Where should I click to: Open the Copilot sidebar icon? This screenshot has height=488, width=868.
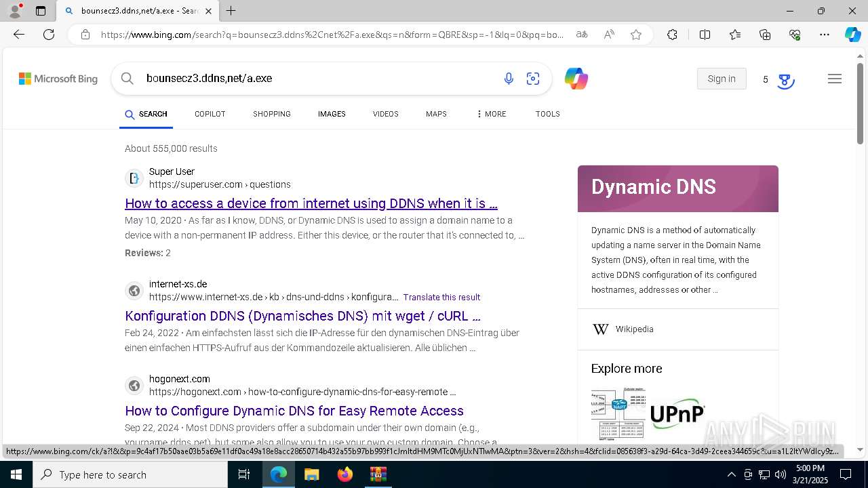(852, 35)
